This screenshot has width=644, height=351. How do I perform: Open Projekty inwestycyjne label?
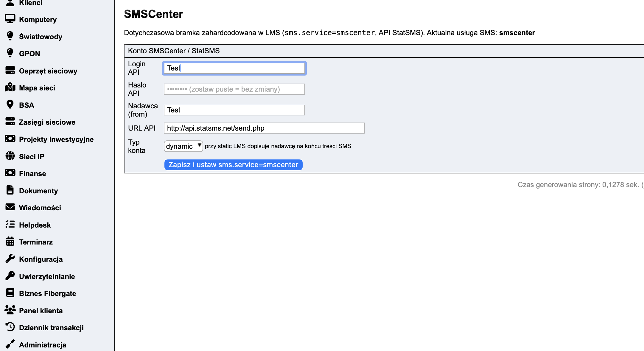coord(56,139)
